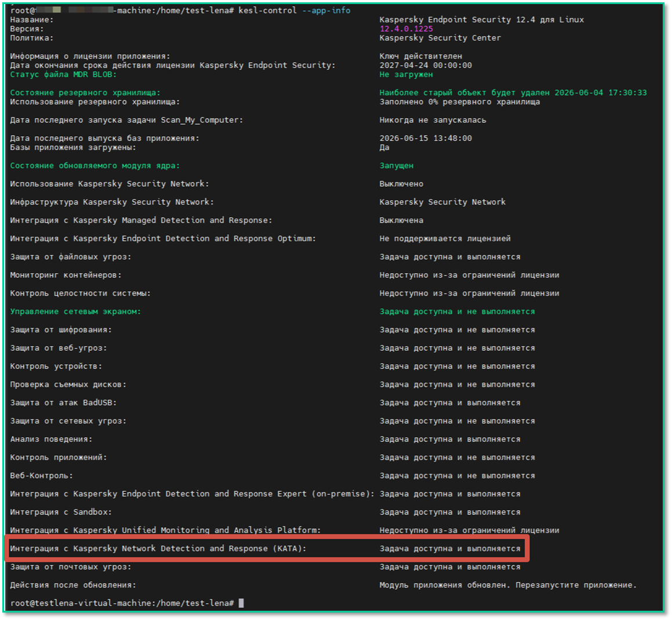The width and height of the screenshot is (672, 620).
Task: Select license expiry date 2027-04-24 00:00:00
Action: (x=426, y=65)
